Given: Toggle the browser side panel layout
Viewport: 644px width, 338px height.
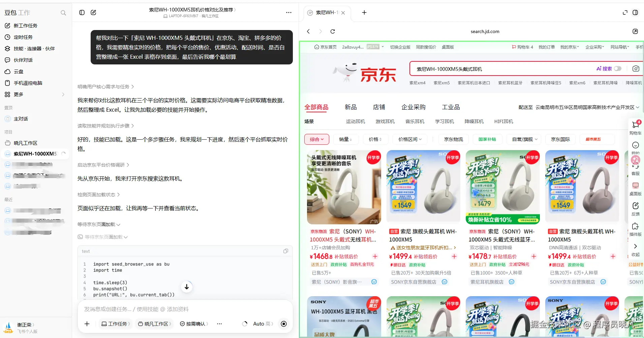Looking at the screenshot, I should pos(635,12).
